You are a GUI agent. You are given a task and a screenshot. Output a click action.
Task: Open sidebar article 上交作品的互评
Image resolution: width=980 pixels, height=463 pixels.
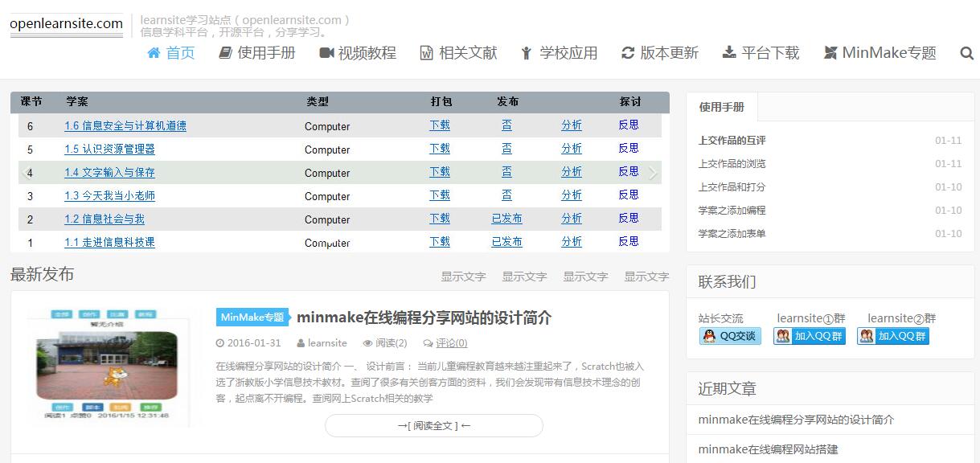click(x=732, y=141)
